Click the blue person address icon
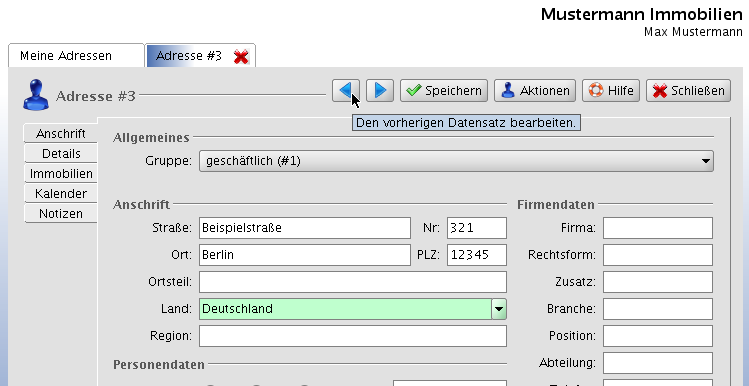 pos(36,95)
